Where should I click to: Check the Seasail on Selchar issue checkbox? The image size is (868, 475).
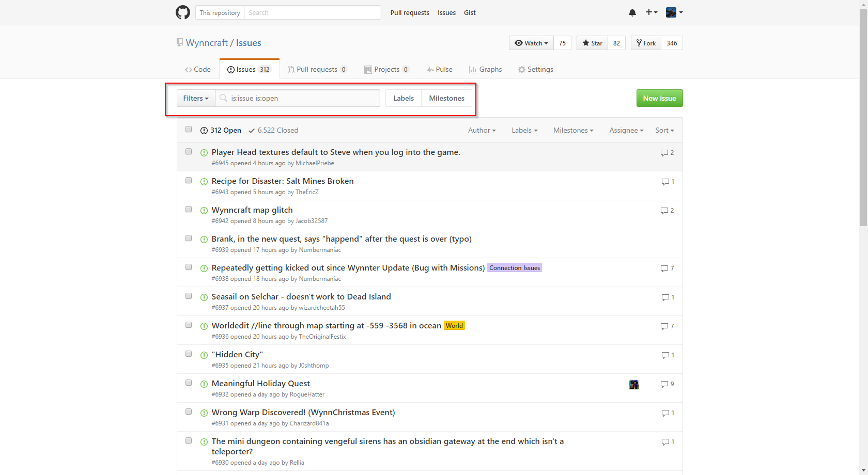click(x=189, y=296)
